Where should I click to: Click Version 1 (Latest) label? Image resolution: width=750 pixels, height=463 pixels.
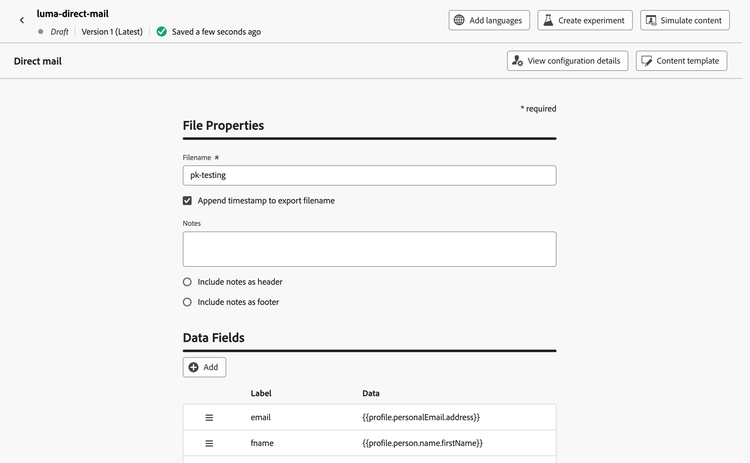click(113, 32)
